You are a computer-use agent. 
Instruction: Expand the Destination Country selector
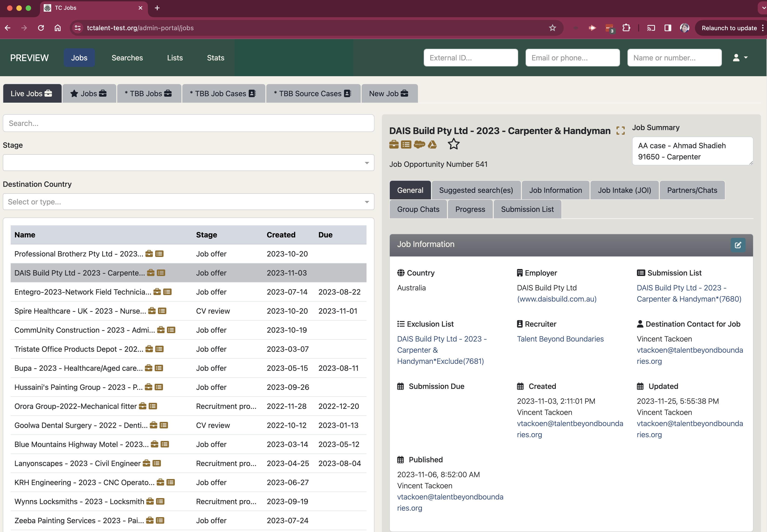pos(188,202)
